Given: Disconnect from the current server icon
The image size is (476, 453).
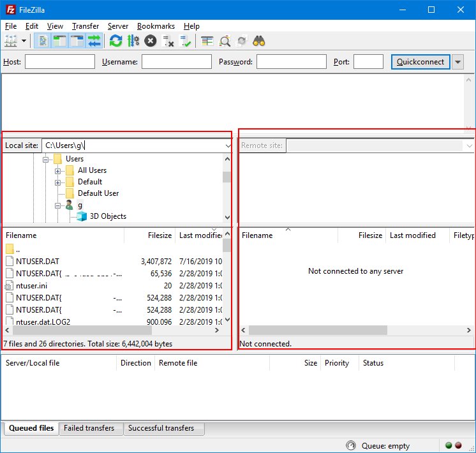Looking at the screenshot, I should click(168, 41).
